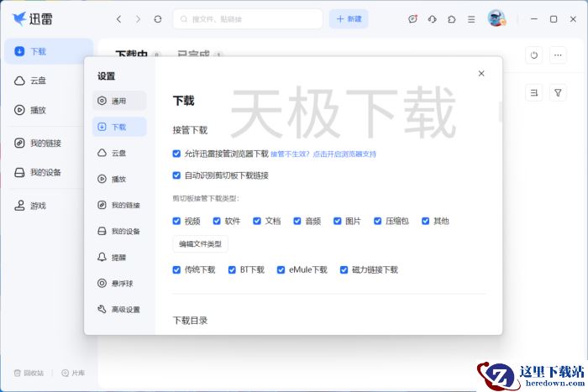Click the 接管下载 section heading
Image resolution: width=588 pixels, height=392 pixels.
pos(190,130)
